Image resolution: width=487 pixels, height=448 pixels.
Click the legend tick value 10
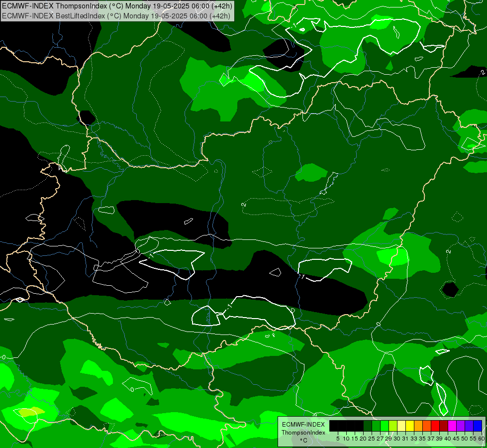[346, 439]
